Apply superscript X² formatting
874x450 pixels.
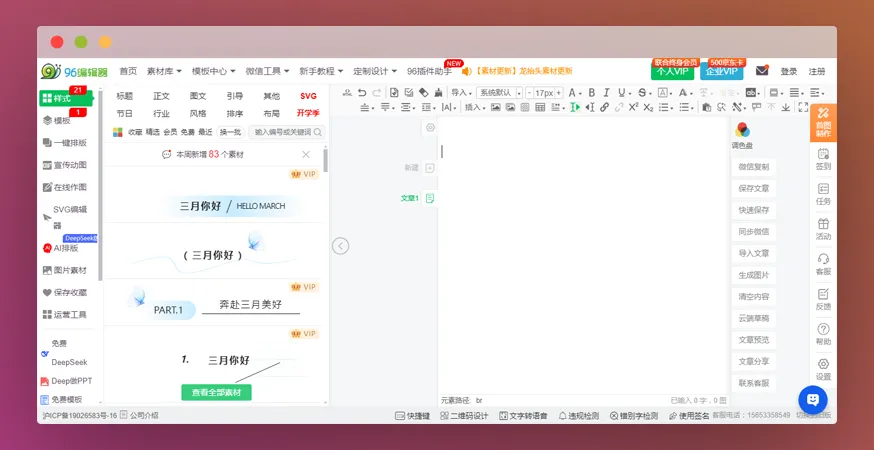[634, 107]
